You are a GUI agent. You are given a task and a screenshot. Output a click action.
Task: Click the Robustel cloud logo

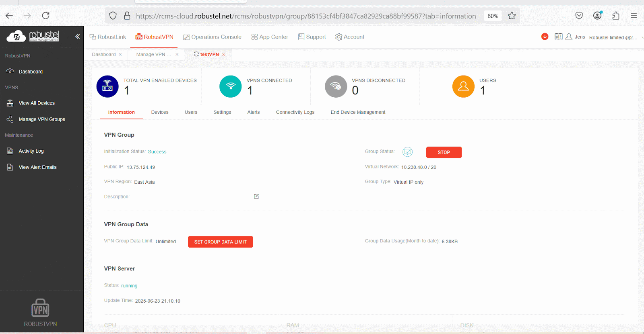click(x=33, y=36)
